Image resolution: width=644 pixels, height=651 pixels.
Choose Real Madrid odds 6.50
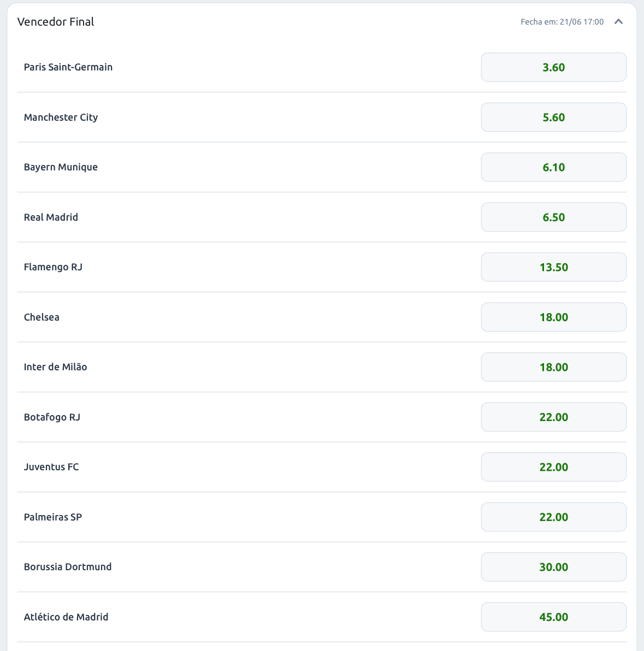click(x=553, y=217)
